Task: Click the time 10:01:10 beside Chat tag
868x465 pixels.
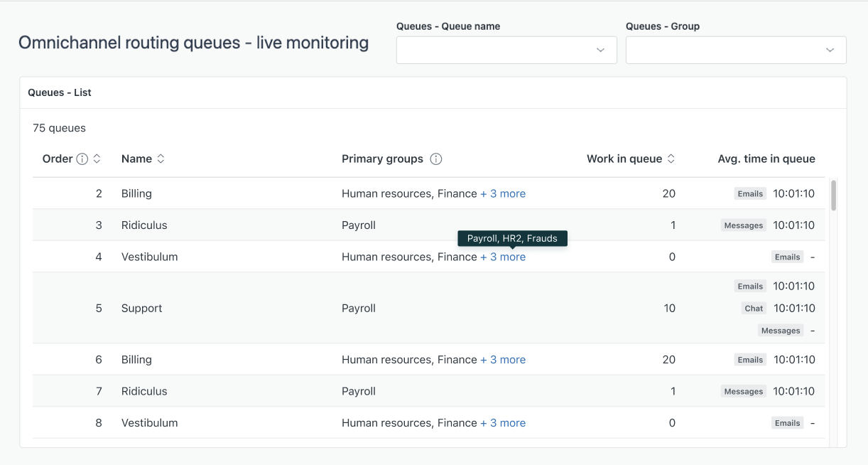Action: point(794,309)
